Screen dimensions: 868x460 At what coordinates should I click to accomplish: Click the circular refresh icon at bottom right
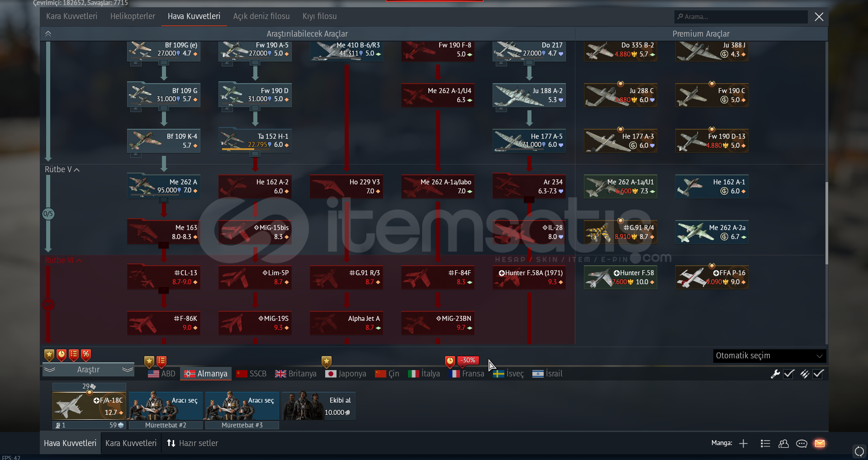[859, 451]
